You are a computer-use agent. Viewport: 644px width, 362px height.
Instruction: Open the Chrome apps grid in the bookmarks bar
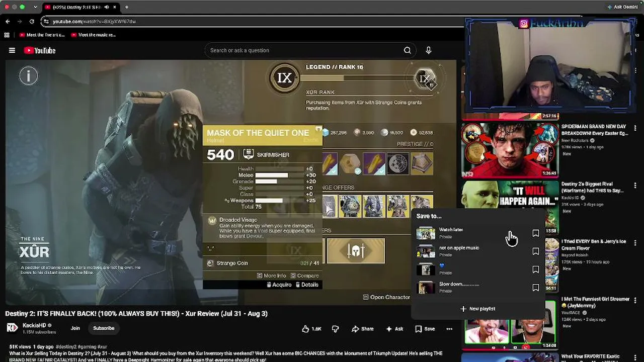7,35
